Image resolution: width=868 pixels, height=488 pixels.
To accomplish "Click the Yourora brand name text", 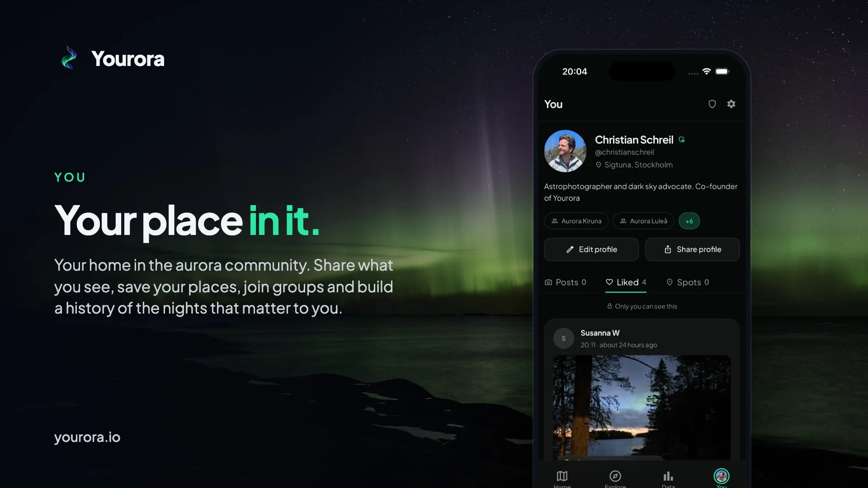I will point(128,59).
